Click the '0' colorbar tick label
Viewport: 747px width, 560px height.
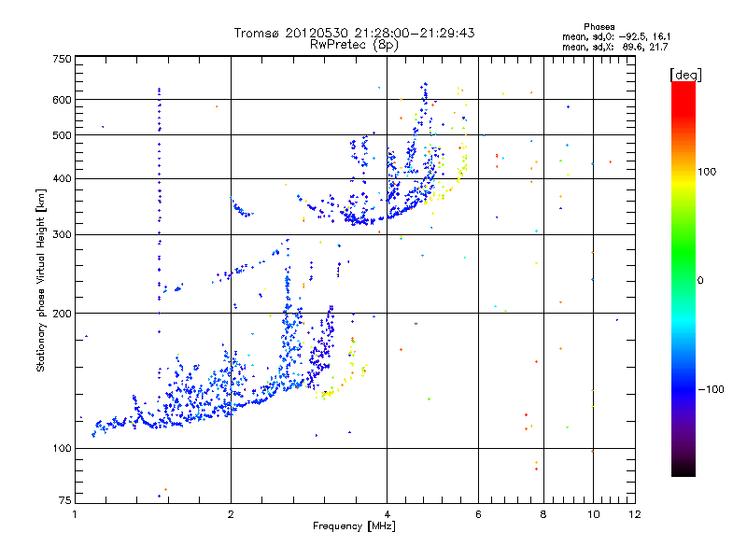(x=700, y=281)
